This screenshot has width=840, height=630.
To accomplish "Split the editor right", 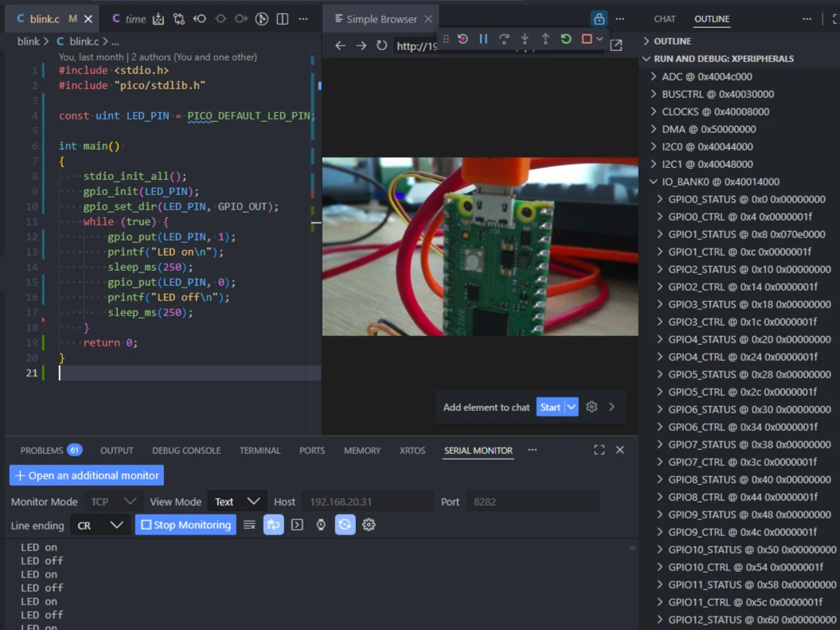I will (x=283, y=19).
